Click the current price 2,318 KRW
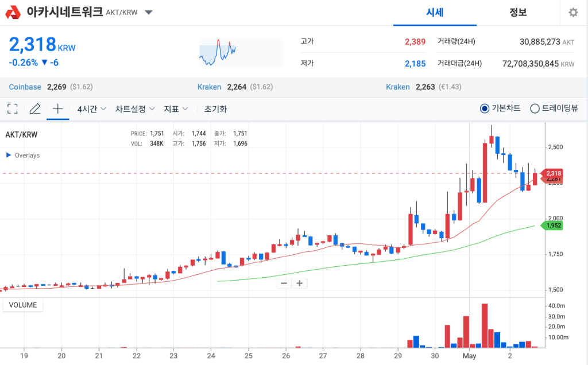 pyautogui.click(x=42, y=45)
